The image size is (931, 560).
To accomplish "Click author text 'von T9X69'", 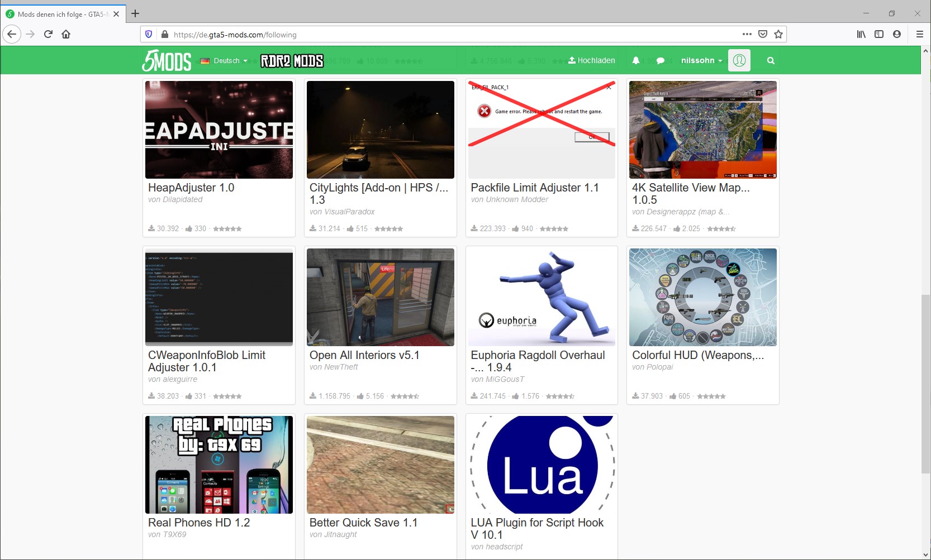I will pyautogui.click(x=167, y=534).
